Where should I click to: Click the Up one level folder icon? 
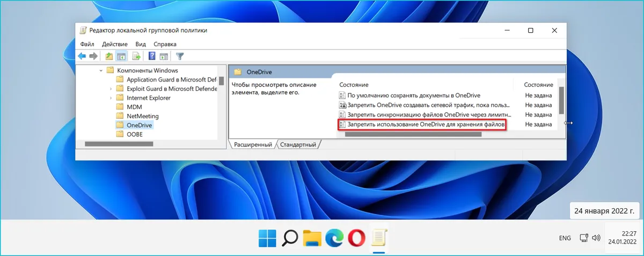click(x=109, y=56)
